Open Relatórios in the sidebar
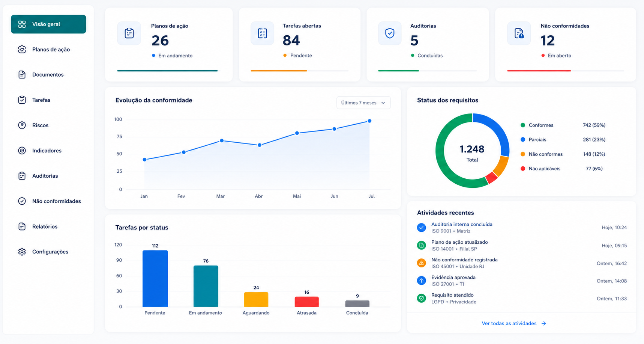Viewport: 644px width, 344px height. tap(48, 226)
